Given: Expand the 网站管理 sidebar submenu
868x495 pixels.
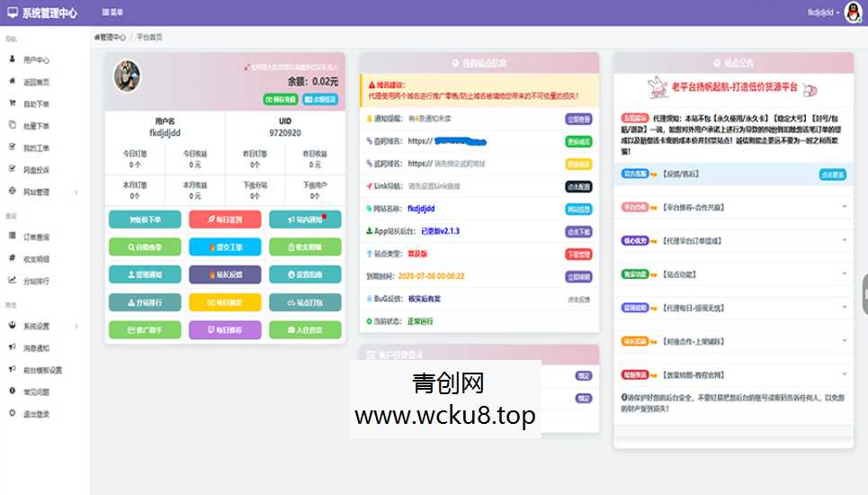Looking at the screenshot, I should coord(76,192).
